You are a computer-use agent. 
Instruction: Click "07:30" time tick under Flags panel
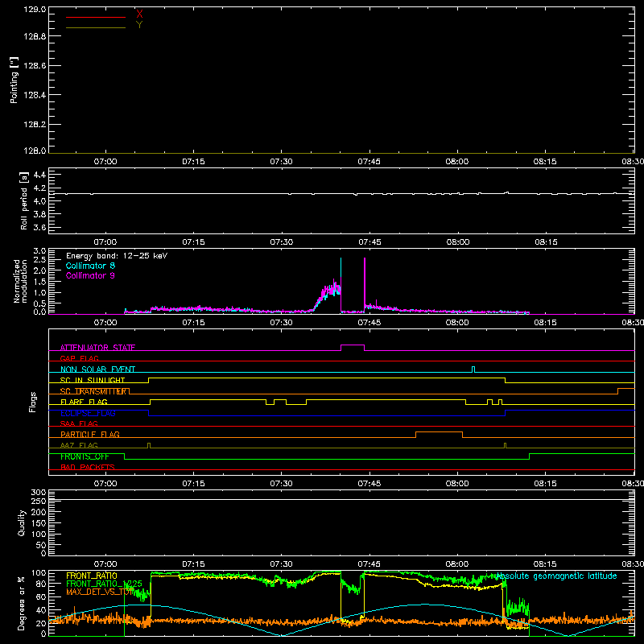coord(281,484)
